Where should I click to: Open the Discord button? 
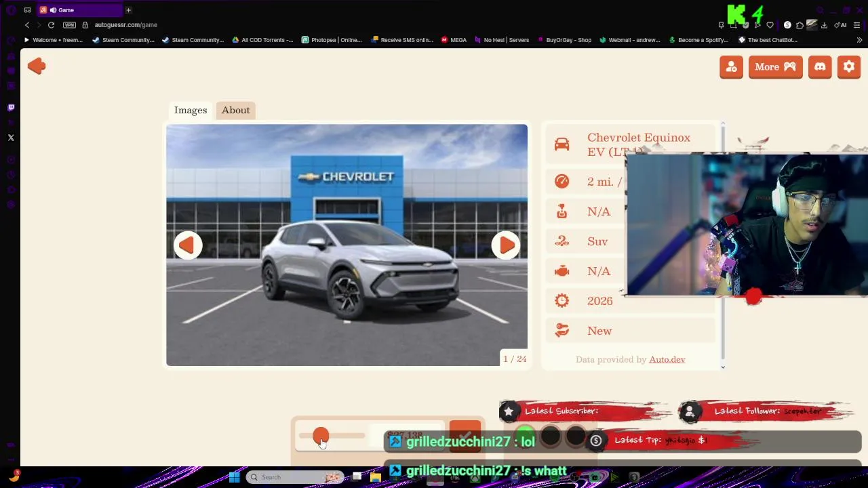(x=820, y=67)
